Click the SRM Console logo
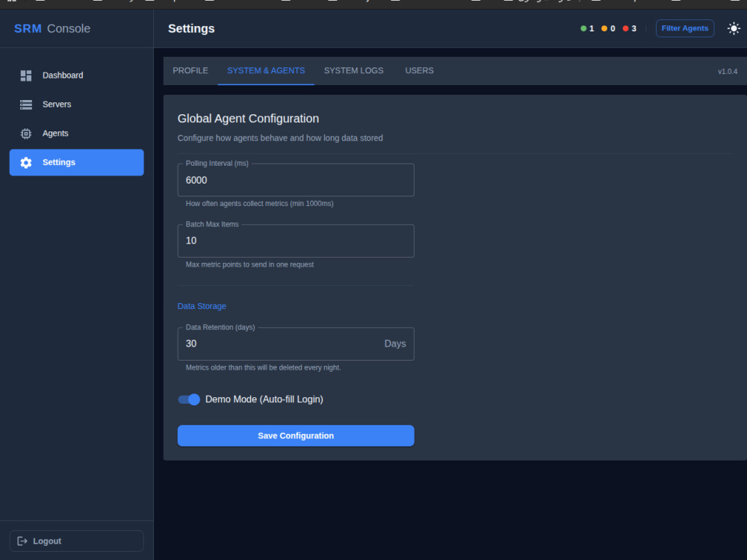This screenshot has height=560, width=747. coord(52,28)
